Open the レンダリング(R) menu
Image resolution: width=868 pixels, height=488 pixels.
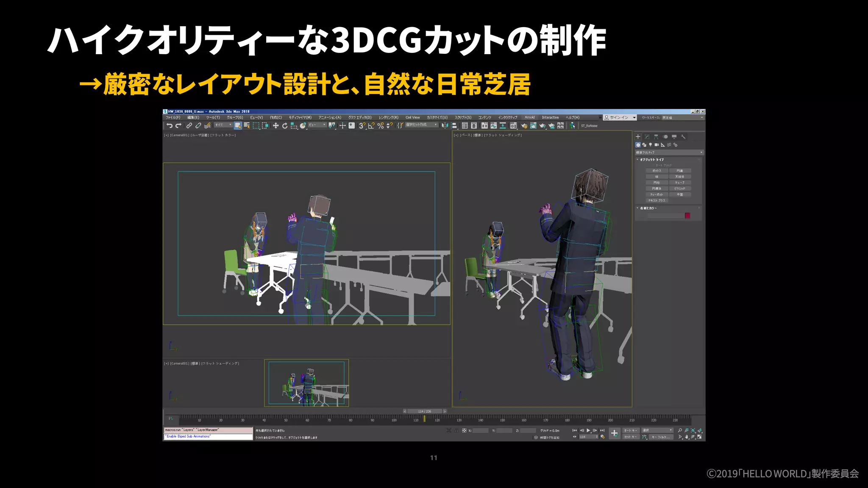(x=389, y=117)
